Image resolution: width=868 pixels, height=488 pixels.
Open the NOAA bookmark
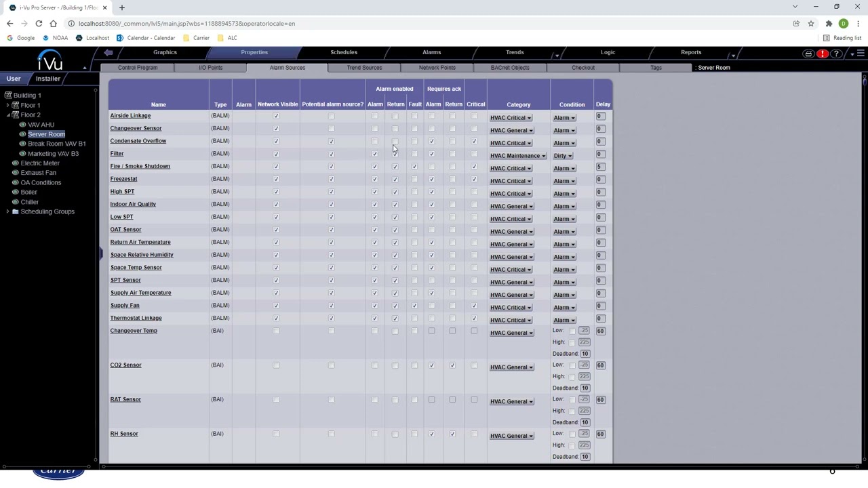tap(56, 38)
